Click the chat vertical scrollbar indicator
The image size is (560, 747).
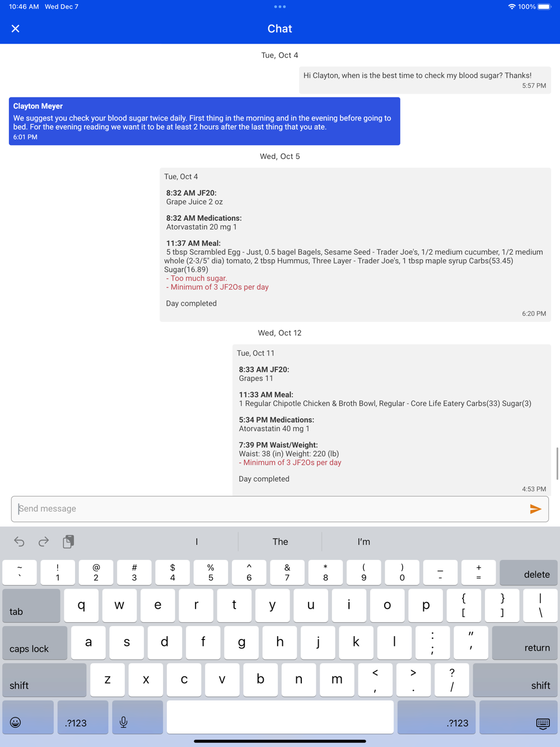pos(557,463)
